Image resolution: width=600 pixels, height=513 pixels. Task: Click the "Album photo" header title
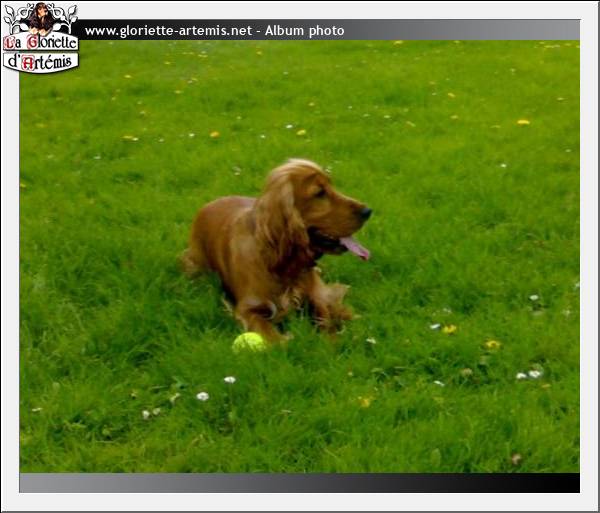click(x=304, y=31)
